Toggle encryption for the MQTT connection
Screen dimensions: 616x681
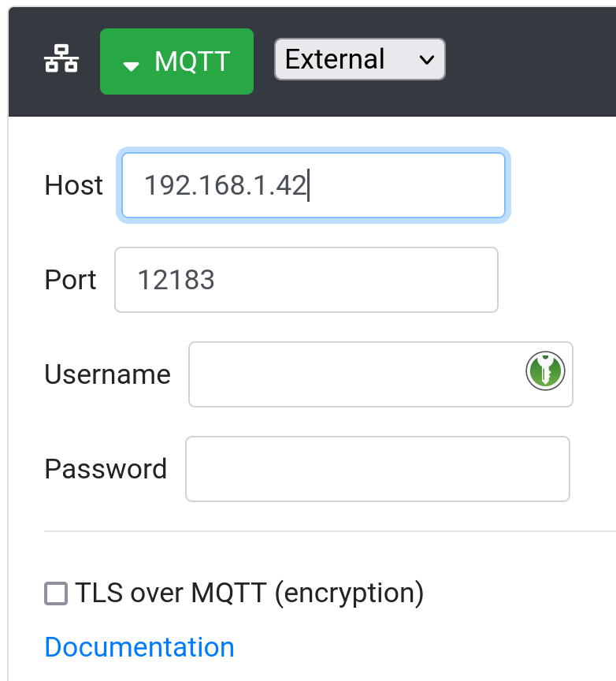coord(56,594)
